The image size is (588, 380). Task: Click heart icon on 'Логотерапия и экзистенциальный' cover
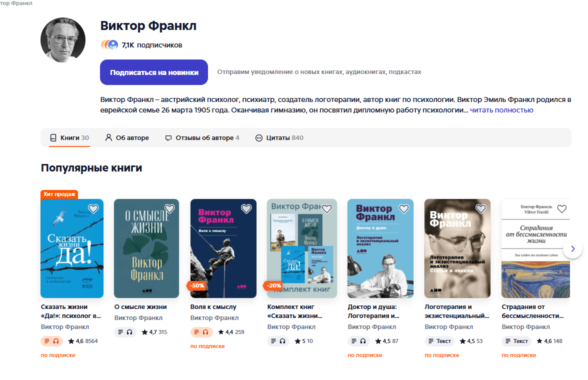pos(481,208)
